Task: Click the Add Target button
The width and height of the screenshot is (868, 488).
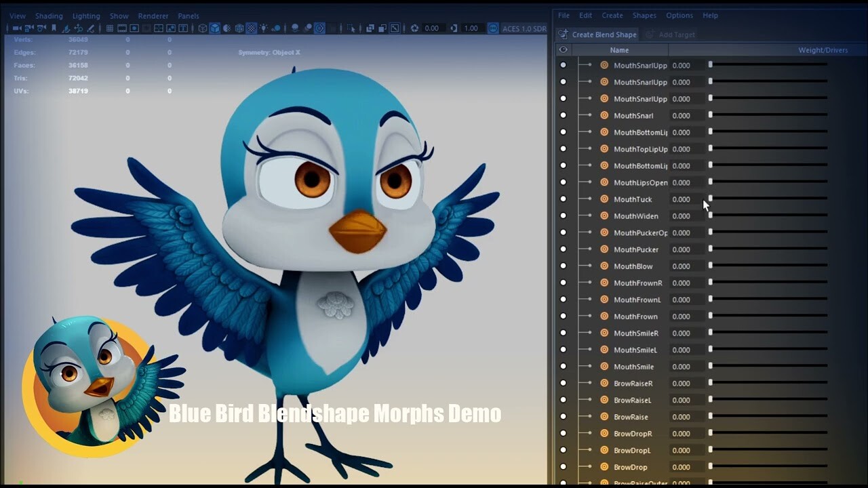Action: [671, 34]
